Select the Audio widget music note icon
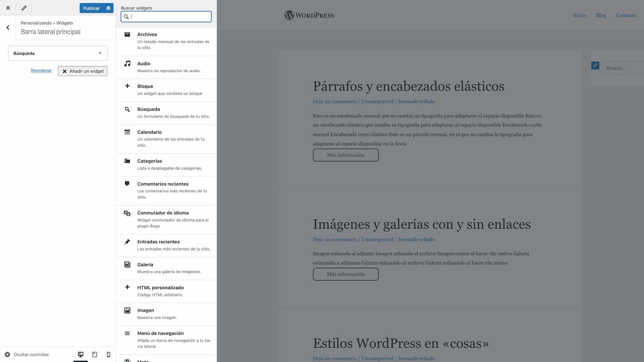This screenshot has width=644, height=362. [x=127, y=63]
